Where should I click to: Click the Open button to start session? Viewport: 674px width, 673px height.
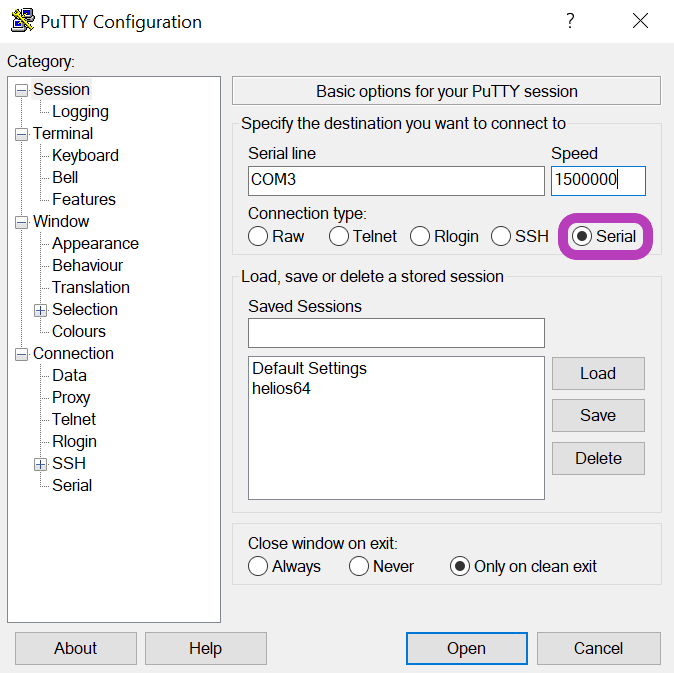click(467, 648)
